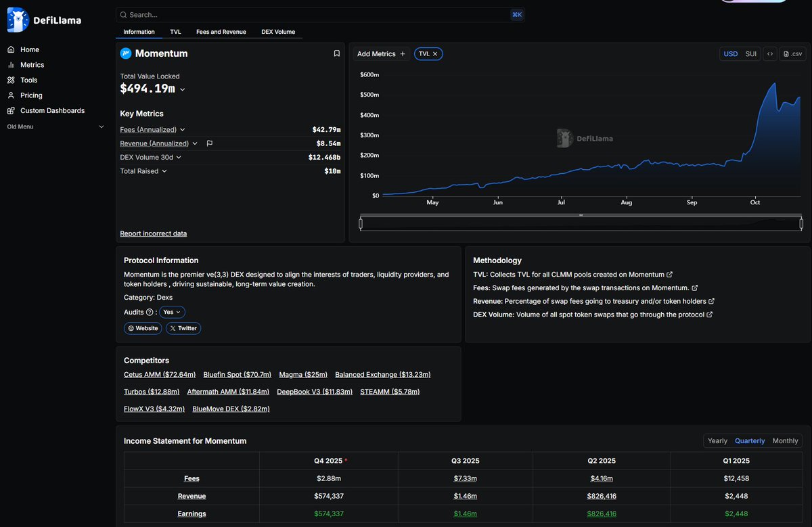This screenshot has height=527, width=812.
Task: Click Q3 2025 Fees value $7.33m
Action: [x=466, y=478]
